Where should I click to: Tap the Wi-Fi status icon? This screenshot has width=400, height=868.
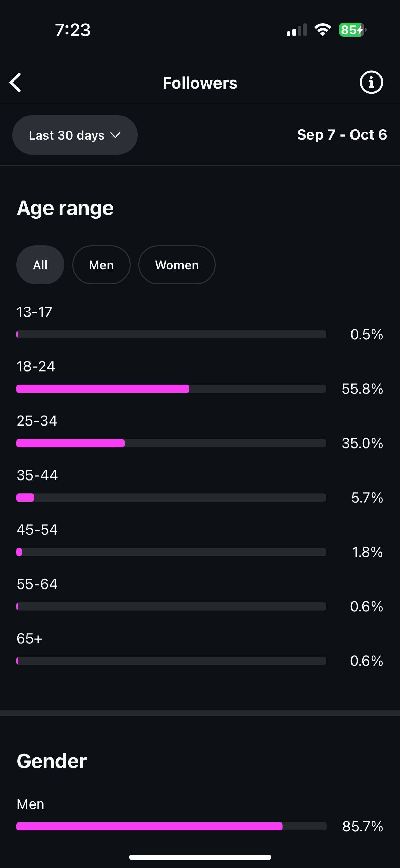click(x=323, y=30)
